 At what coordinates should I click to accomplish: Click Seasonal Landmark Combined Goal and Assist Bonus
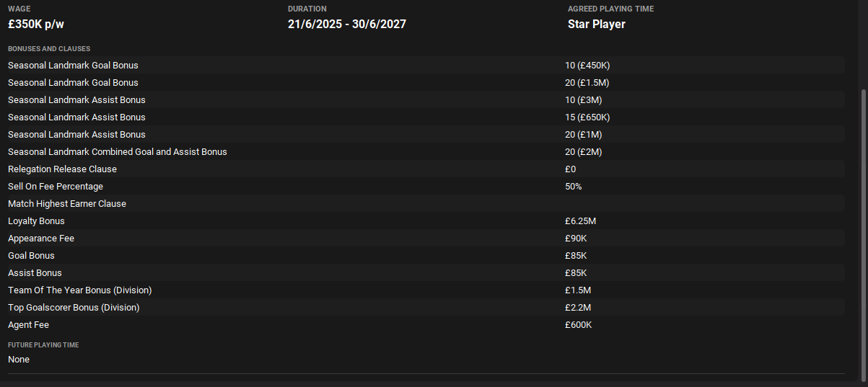coord(118,152)
